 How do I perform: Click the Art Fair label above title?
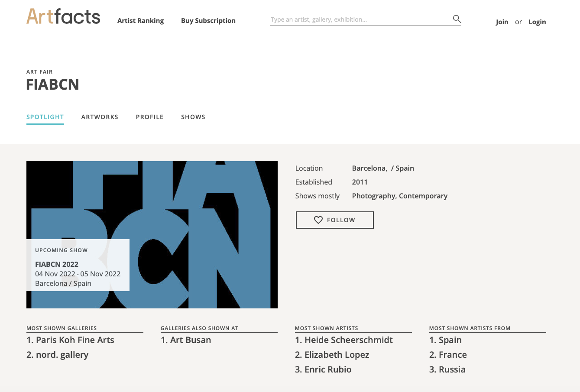pyautogui.click(x=39, y=72)
